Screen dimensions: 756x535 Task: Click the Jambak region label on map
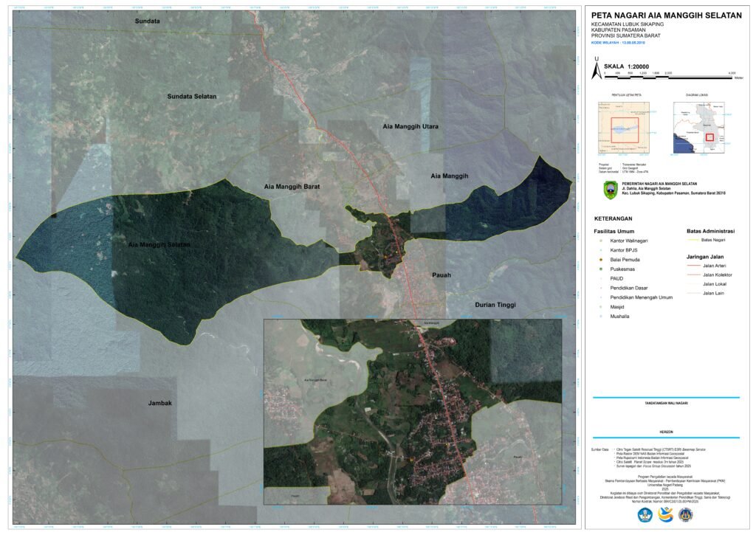click(x=159, y=403)
